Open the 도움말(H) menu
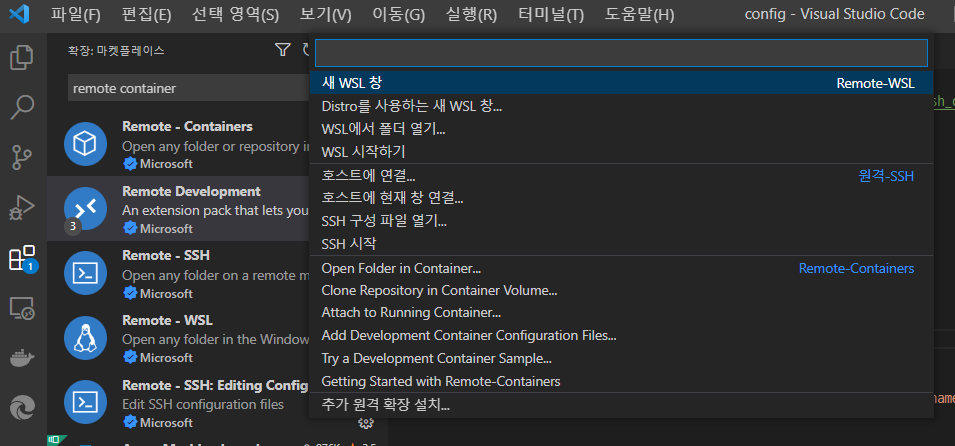The width and height of the screenshot is (955, 446). tap(640, 15)
